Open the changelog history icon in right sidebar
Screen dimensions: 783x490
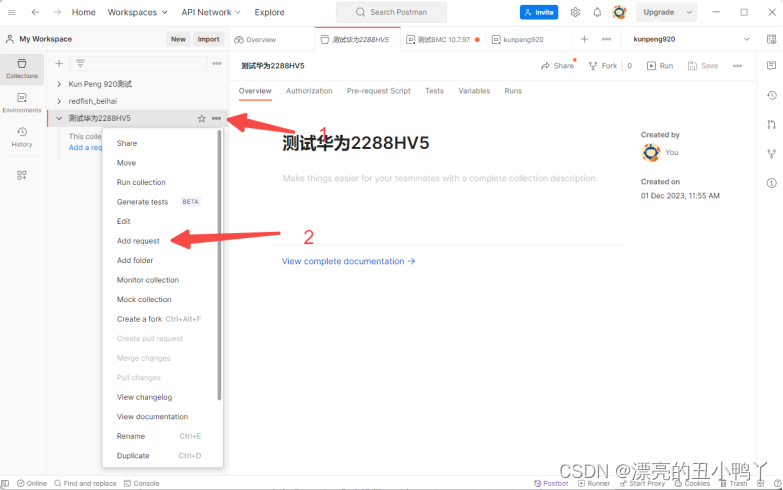[772, 95]
